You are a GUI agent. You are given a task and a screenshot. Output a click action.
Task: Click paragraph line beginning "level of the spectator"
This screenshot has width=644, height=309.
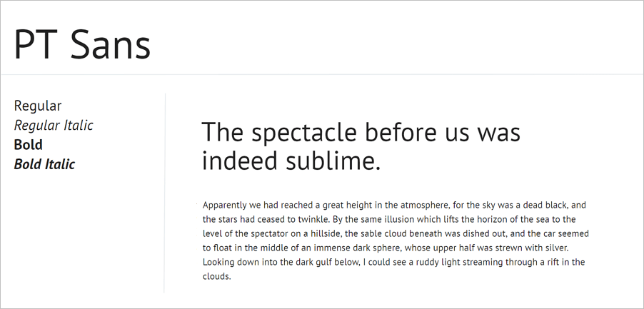396,233
